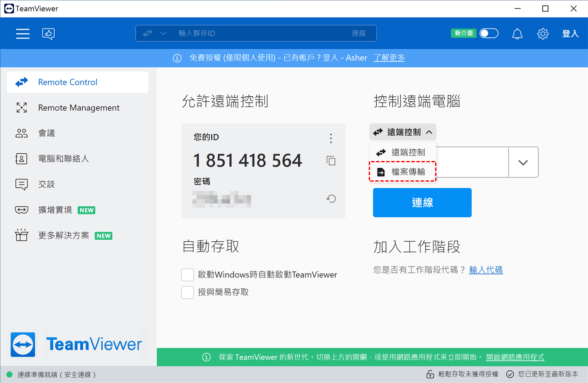Viewport: 588px width, 383px height.
Task: Open the Remote Control section
Action: point(78,82)
